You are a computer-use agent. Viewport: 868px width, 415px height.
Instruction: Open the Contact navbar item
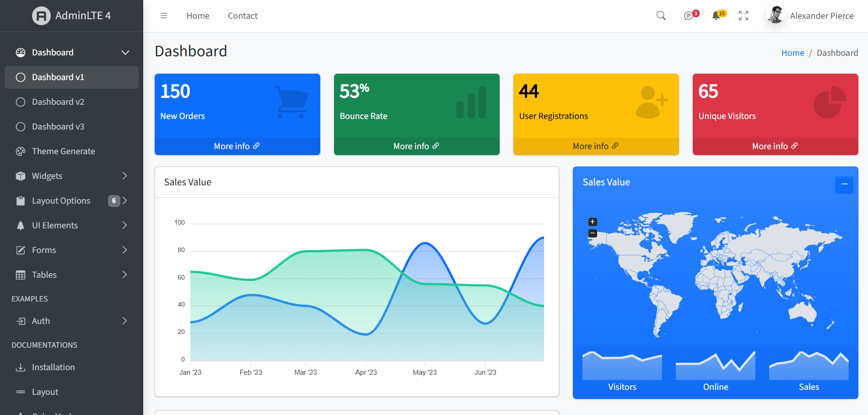243,16
